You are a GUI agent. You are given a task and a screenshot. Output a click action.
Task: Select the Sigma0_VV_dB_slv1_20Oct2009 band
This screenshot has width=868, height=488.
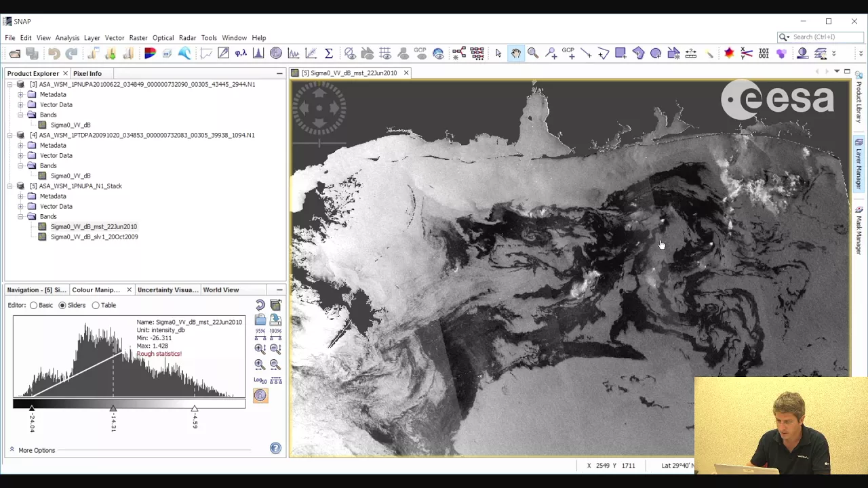tap(94, 237)
